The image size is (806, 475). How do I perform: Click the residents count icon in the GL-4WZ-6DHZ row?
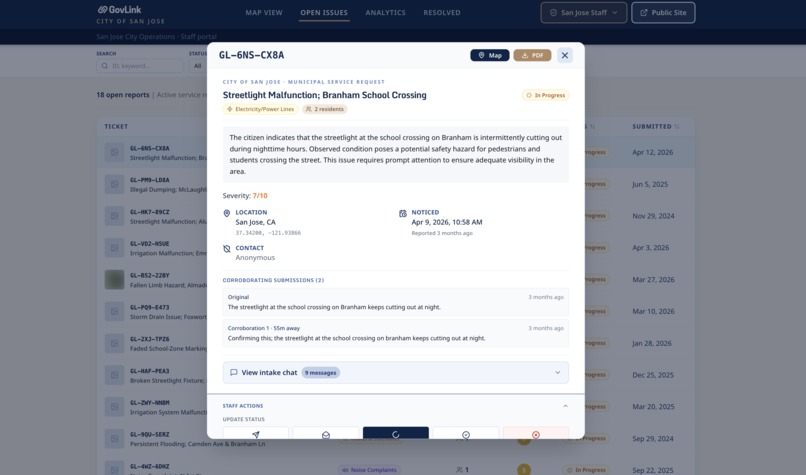click(459, 470)
